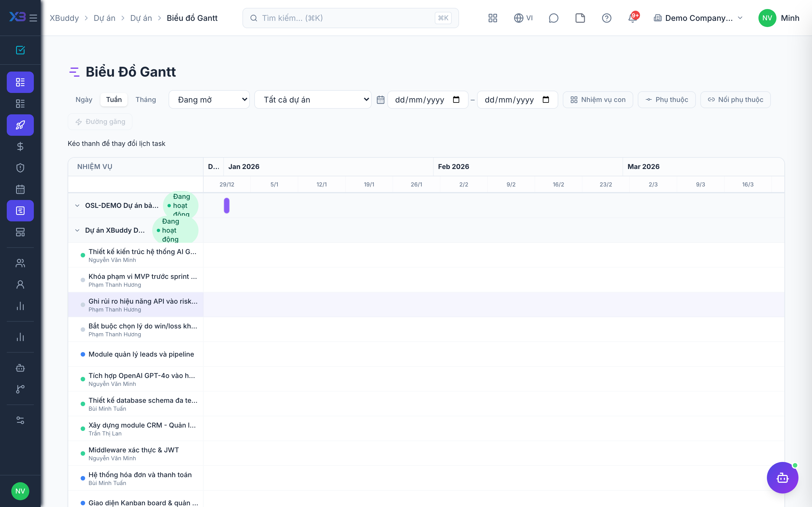Image resolution: width=812 pixels, height=507 pixels.
Task: Open the AI assistant robot floating button
Action: coord(782,477)
